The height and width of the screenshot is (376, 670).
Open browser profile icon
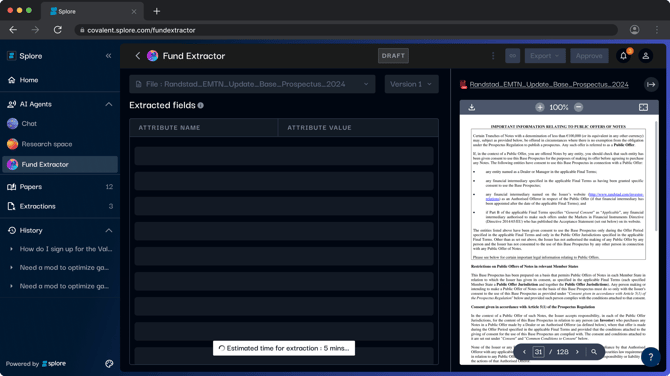coord(635,29)
